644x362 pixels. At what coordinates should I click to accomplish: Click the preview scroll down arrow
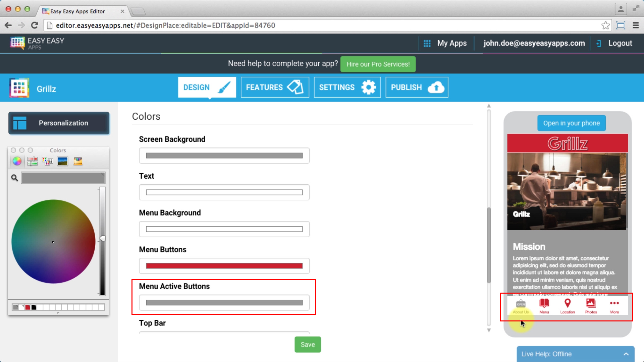pos(489,330)
